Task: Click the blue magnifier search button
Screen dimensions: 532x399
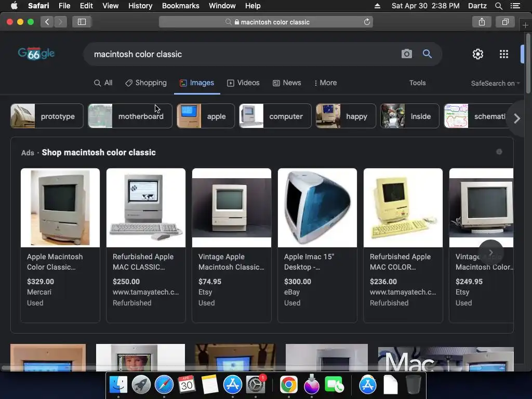Action: pos(427,54)
